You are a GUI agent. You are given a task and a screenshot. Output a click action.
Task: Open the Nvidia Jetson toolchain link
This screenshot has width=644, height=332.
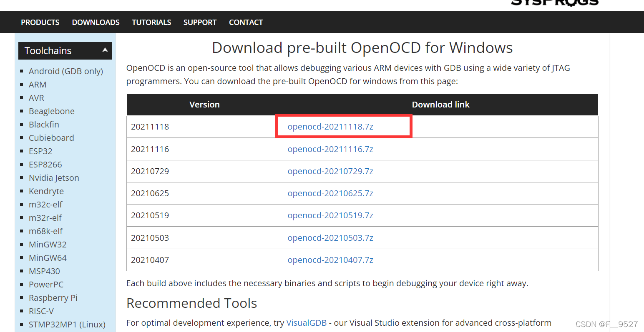pos(54,178)
